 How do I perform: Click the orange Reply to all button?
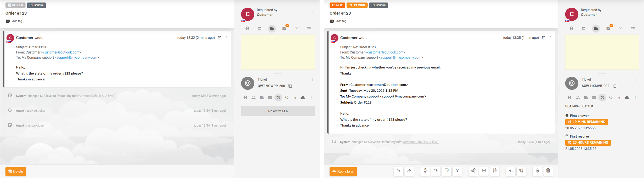click(x=343, y=171)
